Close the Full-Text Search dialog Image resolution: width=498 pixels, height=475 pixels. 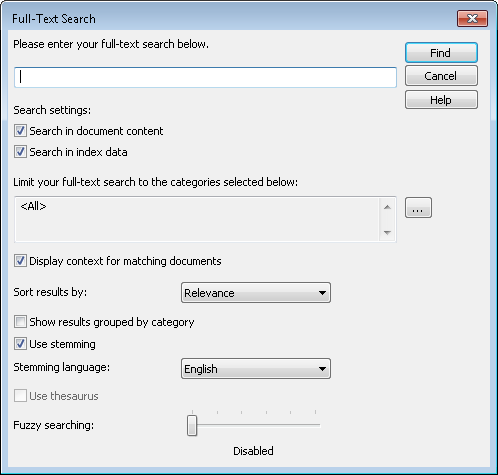pyautogui.click(x=472, y=18)
